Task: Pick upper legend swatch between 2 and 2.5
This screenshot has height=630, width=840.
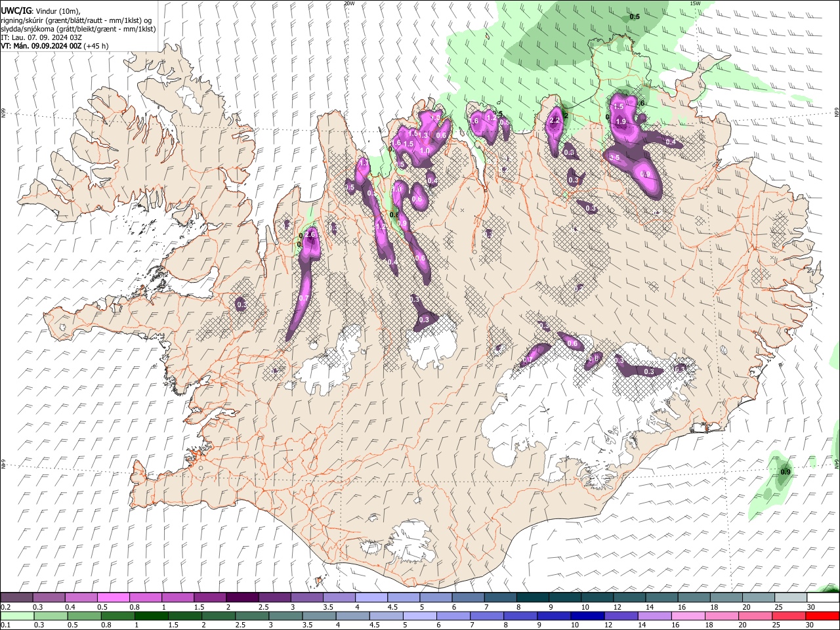Action: pyautogui.click(x=242, y=598)
